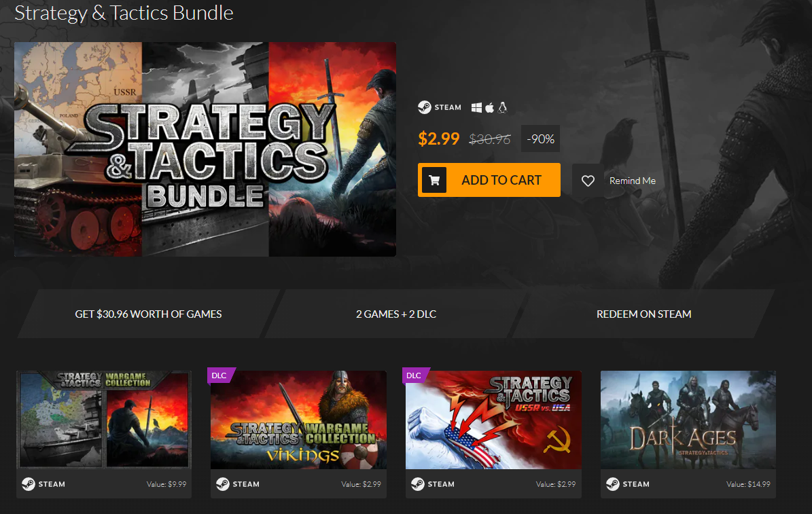
Task: Click the Linux penguin platform icon
Action: (502, 107)
